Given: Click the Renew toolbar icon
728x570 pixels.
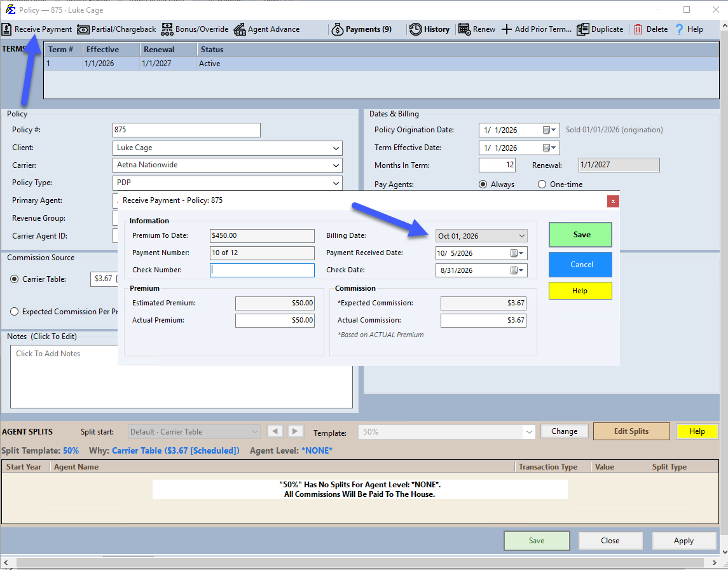Looking at the screenshot, I should tap(464, 29).
